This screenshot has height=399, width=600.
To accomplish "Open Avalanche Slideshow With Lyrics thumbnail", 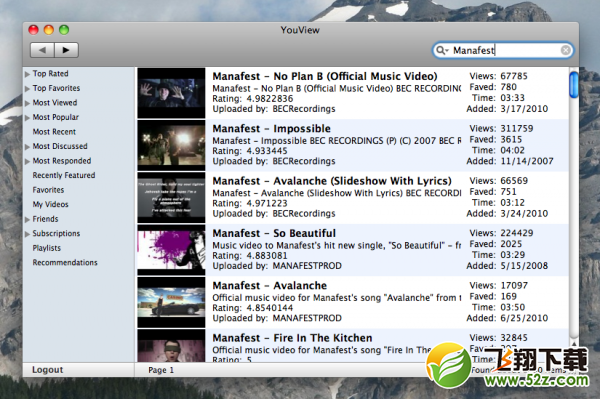I will coord(171,198).
